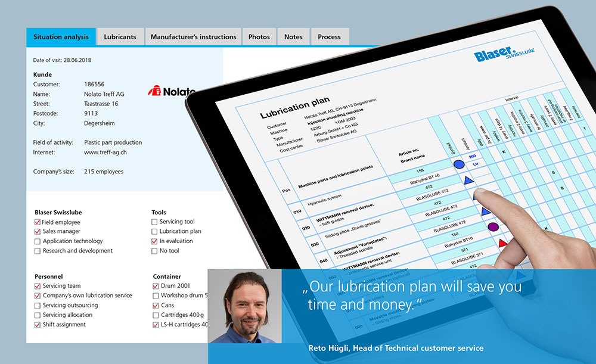Screen dimensions: 596x364
Task: Select the red triangle symbol in the table
Action: [x=502, y=243]
